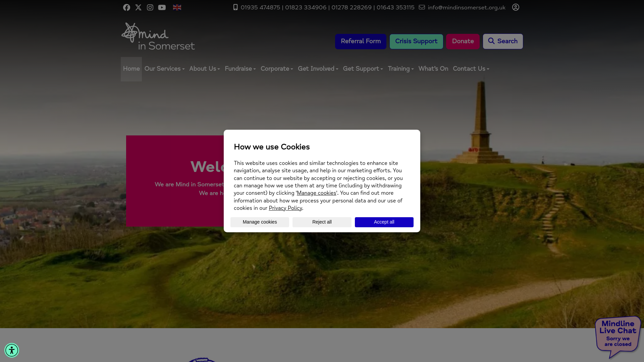Click the Mind in Somerset logo
644x362 pixels.
[158, 36]
